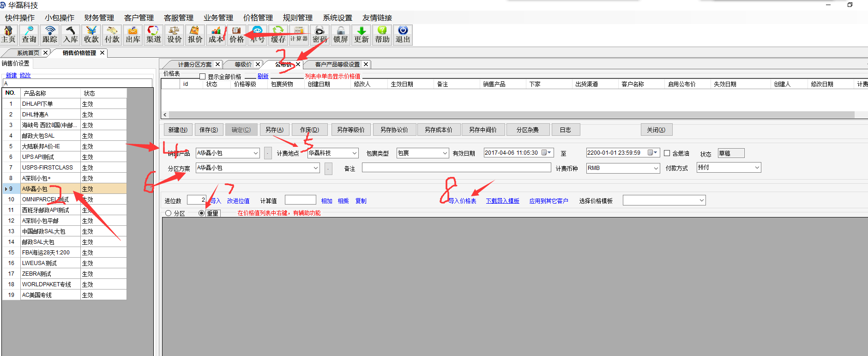Viewport: 868px width, 356px height.
Task: Open the 跟踪 tracking toolbar icon
Action: 50,35
